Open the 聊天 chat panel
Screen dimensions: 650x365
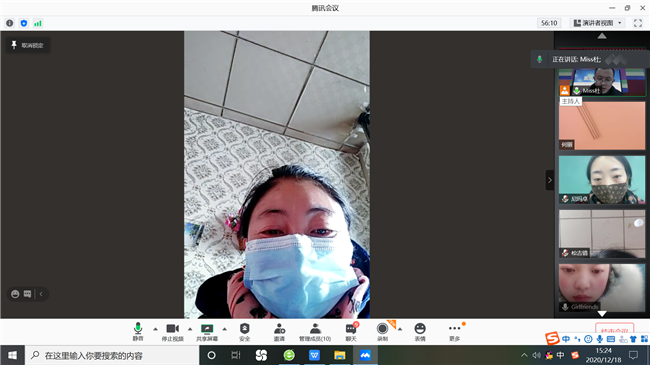tap(351, 331)
